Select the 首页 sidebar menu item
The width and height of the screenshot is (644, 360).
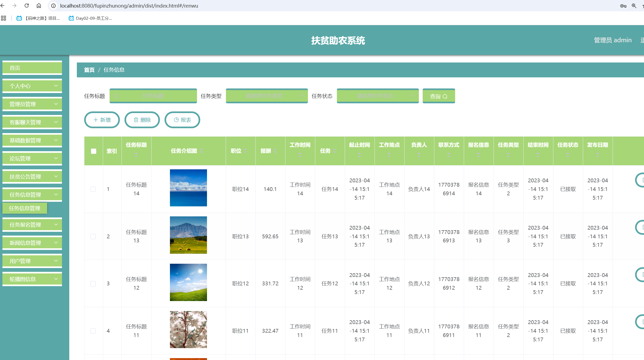[x=32, y=68]
